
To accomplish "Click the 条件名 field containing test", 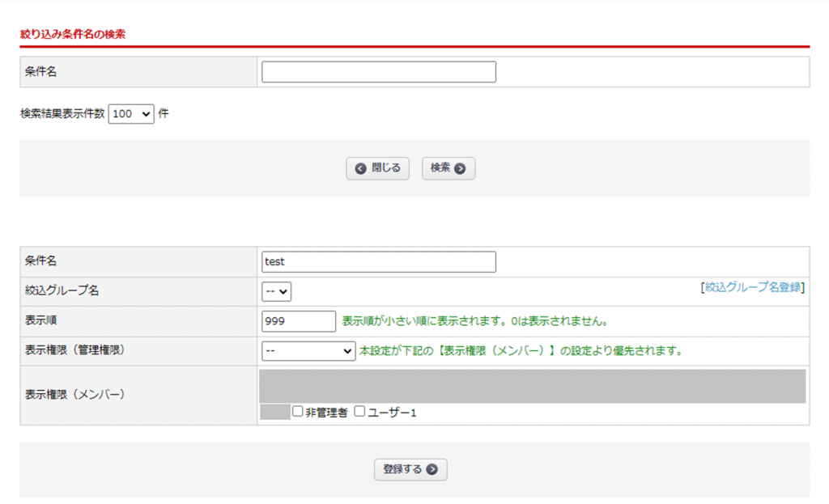I will point(379,261).
